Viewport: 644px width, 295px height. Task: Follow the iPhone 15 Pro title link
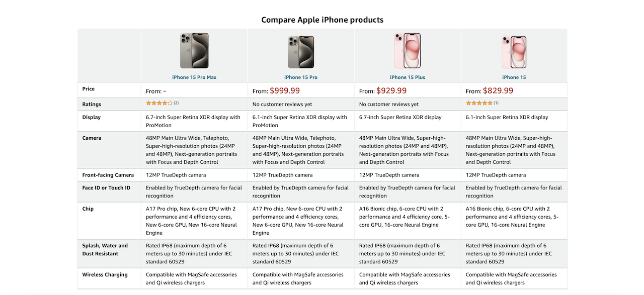coord(301,77)
